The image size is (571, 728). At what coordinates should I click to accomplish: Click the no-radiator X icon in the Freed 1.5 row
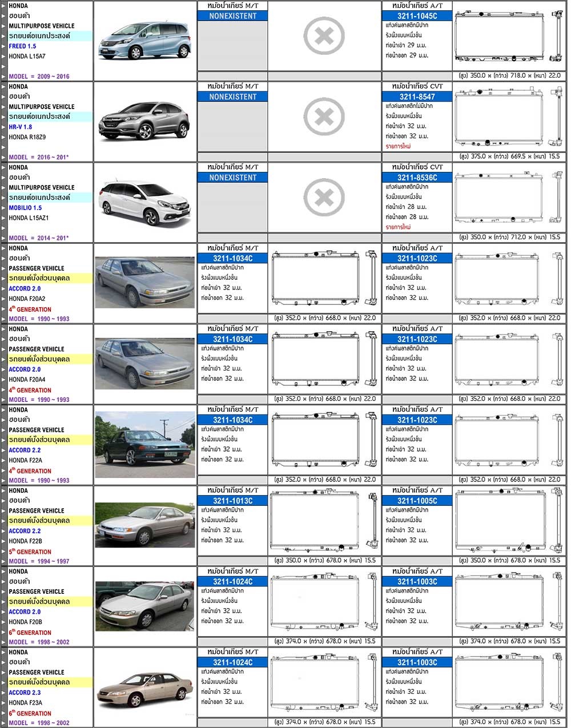324,37
